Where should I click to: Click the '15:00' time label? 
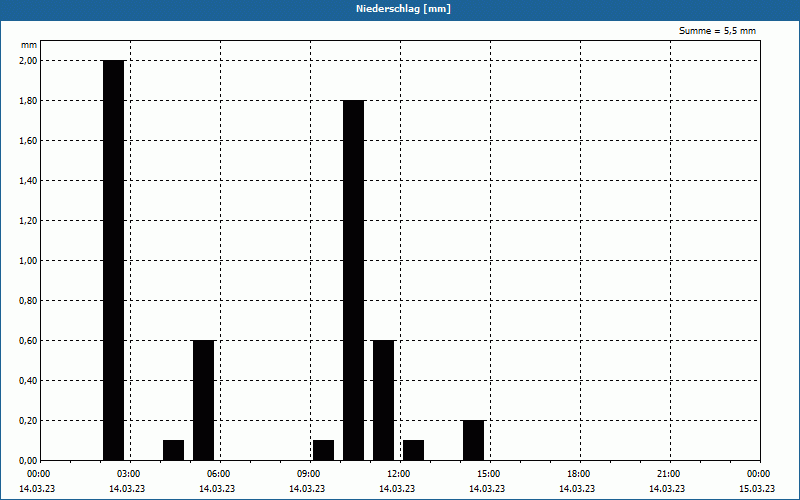point(489,474)
